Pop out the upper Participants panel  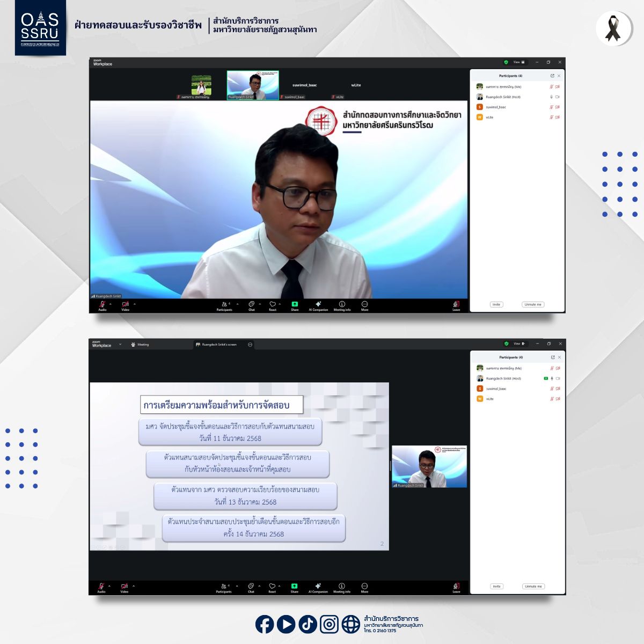click(553, 76)
